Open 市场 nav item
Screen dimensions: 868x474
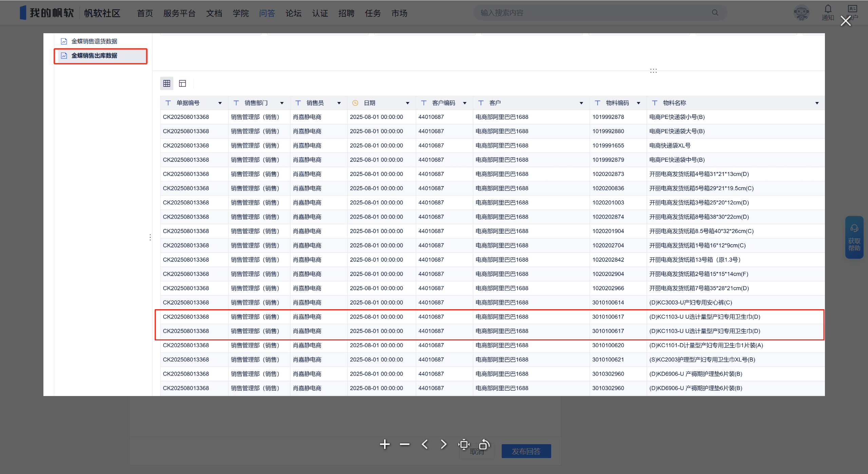[399, 13]
